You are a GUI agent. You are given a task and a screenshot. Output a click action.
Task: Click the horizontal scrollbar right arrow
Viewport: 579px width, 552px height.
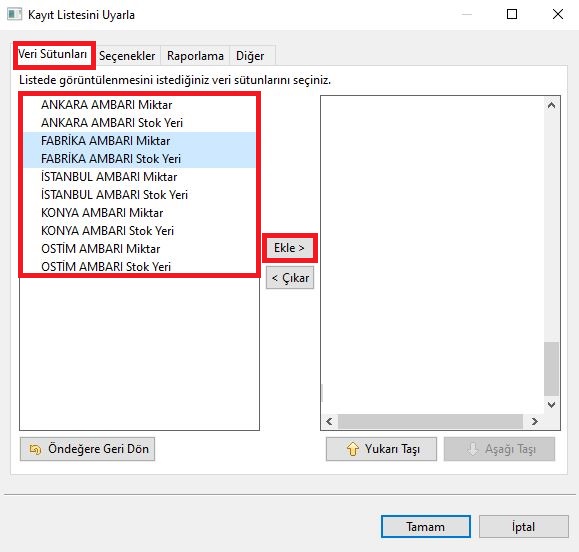tap(534, 421)
